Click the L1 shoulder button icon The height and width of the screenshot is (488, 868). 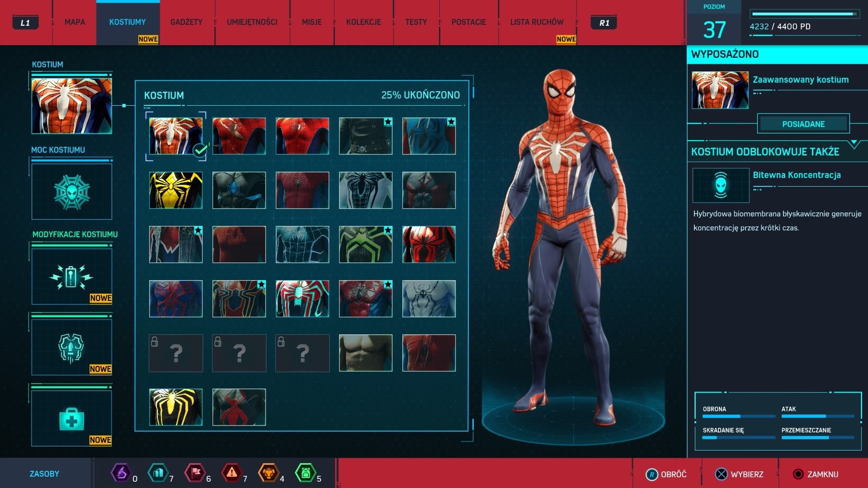(25, 23)
